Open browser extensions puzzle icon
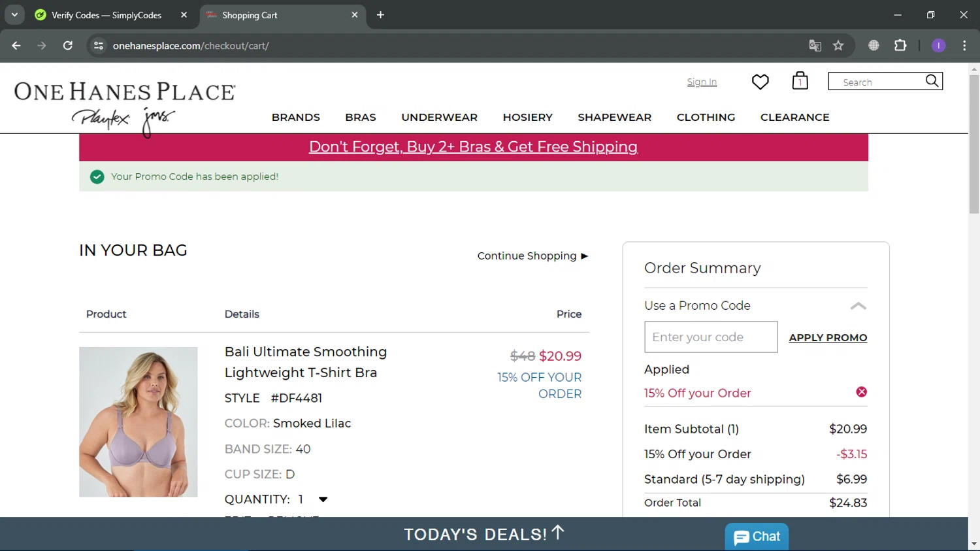980x551 pixels. [900, 46]
